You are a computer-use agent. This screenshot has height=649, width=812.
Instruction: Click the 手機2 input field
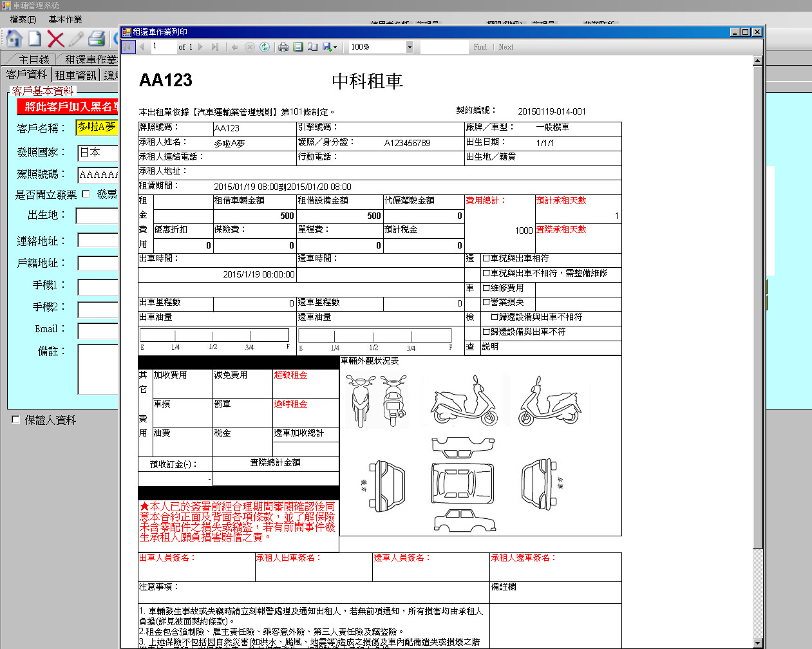(98, 310)
